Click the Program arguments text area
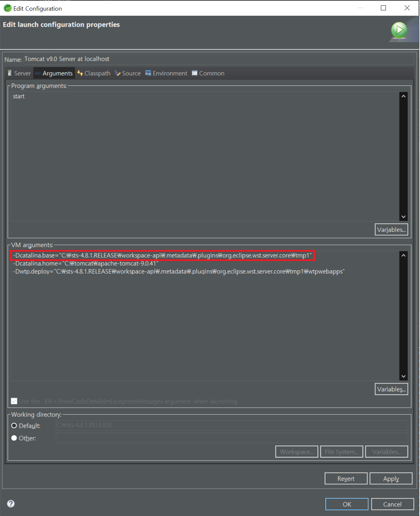 click(x=205, y=156)
